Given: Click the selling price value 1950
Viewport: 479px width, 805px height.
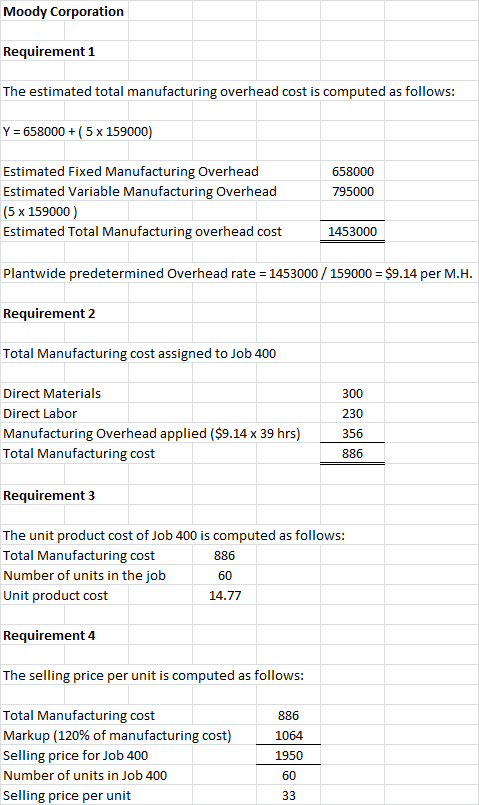Looking at the screenshot, I should pyautogui.click(x=289, y=756).
